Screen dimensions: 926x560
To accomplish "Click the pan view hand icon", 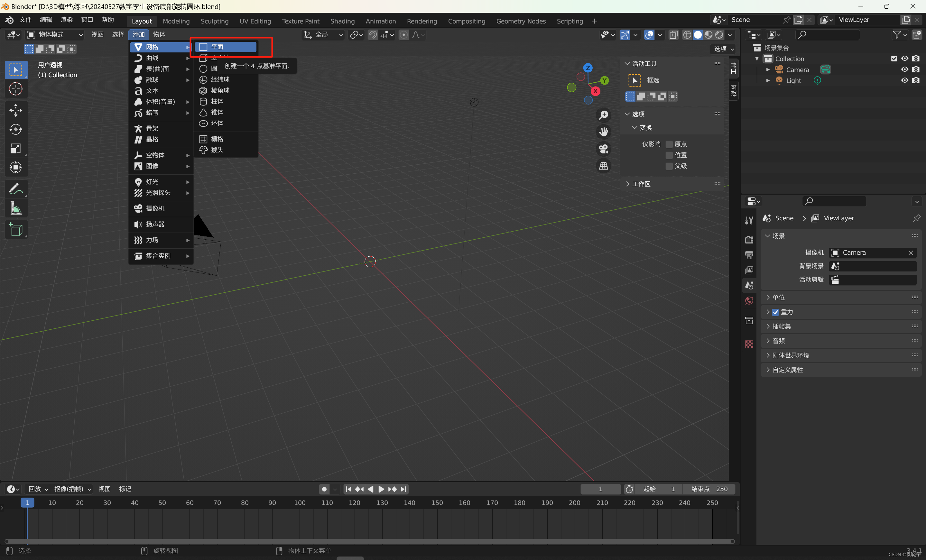I will [604, 132].
